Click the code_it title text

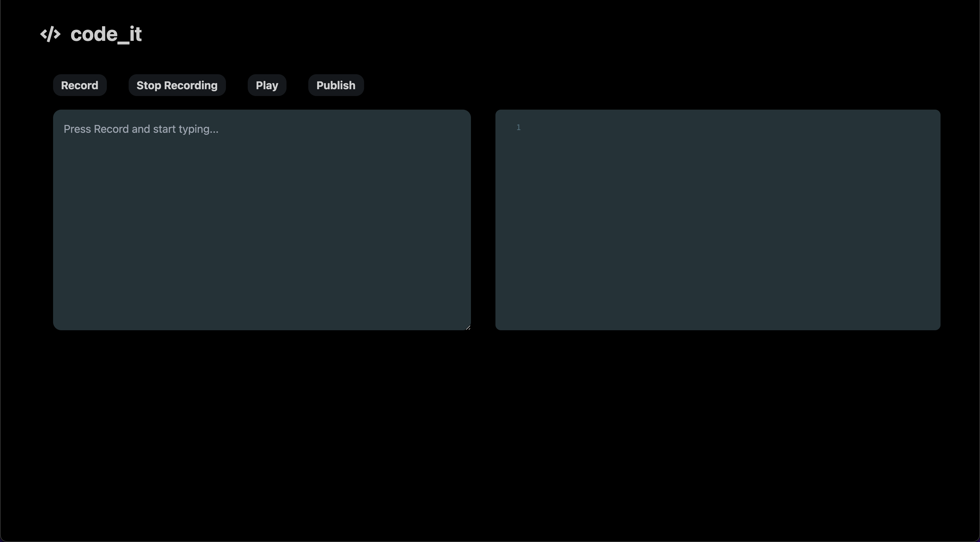[x=106, y=34]
